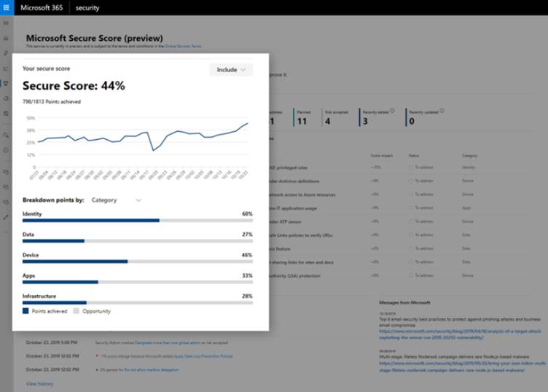Viewport: 548px width, 392px height.
Task: Open the Breakdown points by Category dropdown
Action: (116, 200)
